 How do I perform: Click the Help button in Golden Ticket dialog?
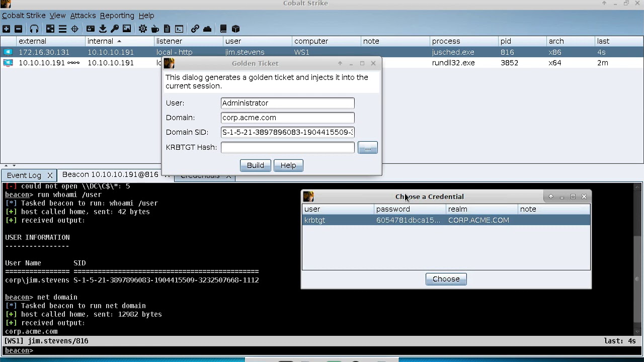pos(288,165)
